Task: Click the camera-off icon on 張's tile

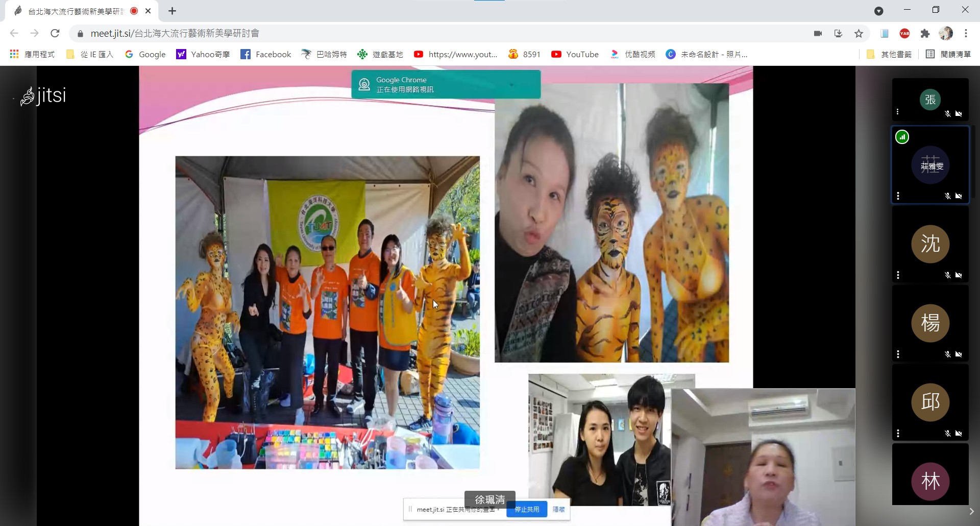Action: pyautogui.click(x=959, y=114)
